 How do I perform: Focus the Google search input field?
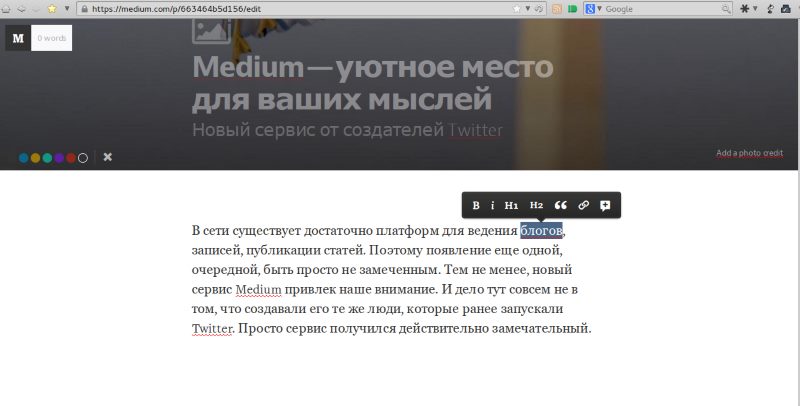coord(662,9)
